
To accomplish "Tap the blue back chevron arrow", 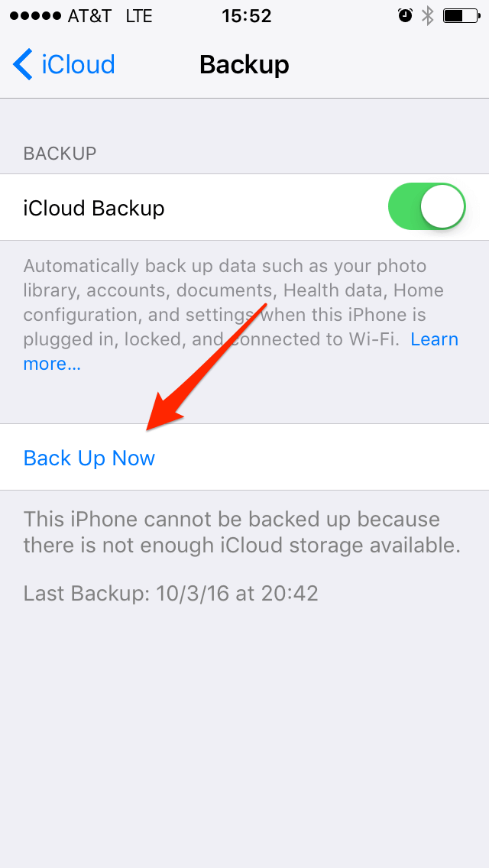I will pyautogui.click(x=22, y=64).
